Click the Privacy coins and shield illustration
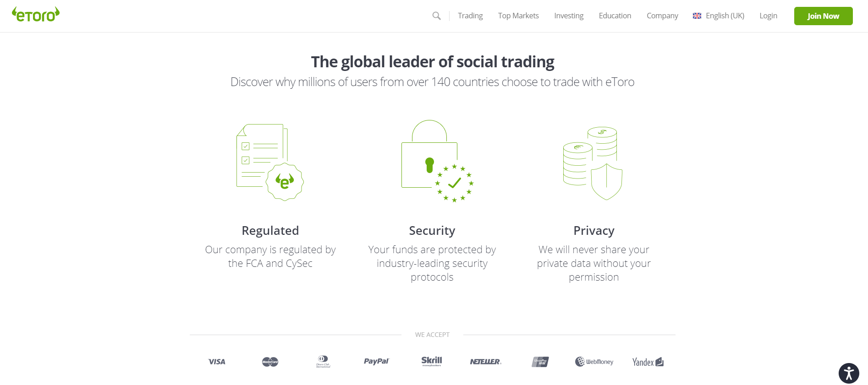The image size is (868, 385). click(x=593, y=163)
